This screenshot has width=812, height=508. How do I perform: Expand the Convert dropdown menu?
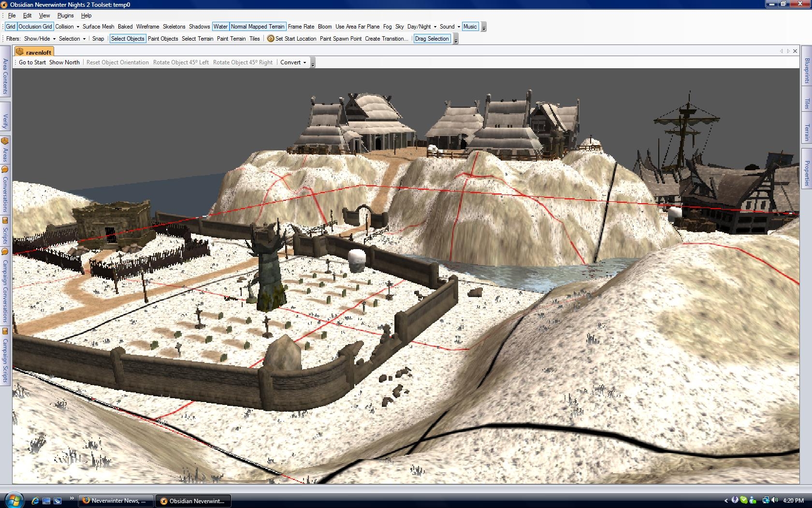click(304, 62)
